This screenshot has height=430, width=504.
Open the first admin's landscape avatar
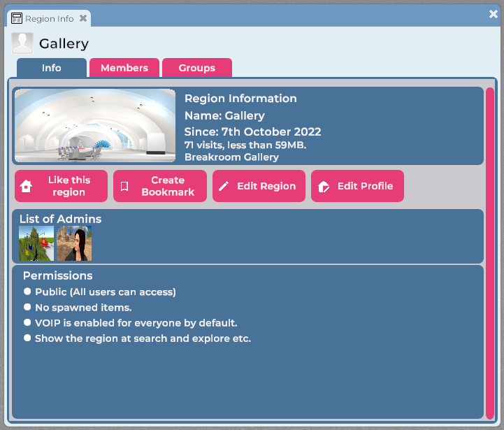coord(36,243)
